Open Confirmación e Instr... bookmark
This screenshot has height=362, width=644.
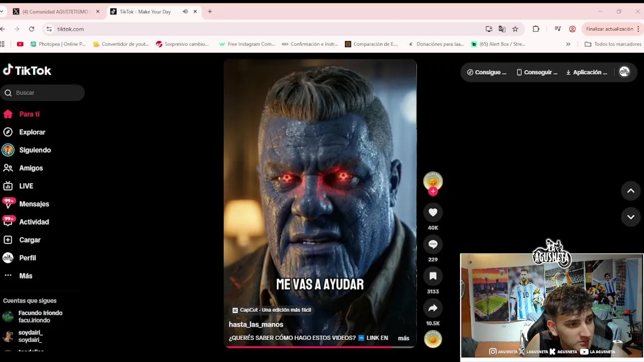(x=310, y=44)
